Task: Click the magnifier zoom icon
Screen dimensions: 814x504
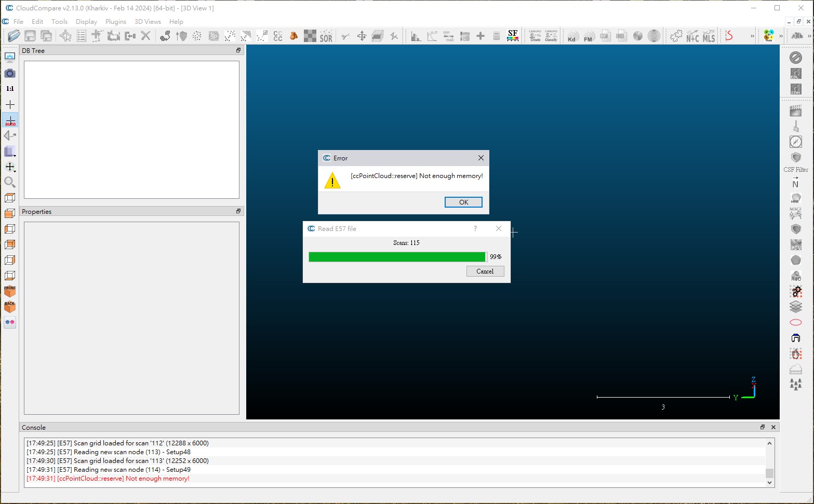Action: (10, 182)
